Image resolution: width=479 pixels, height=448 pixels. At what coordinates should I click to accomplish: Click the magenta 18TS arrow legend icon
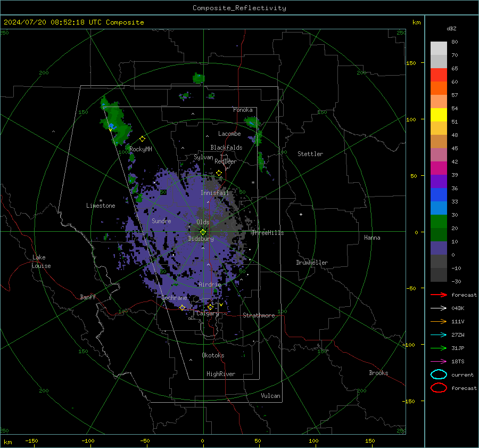[439, 362]
